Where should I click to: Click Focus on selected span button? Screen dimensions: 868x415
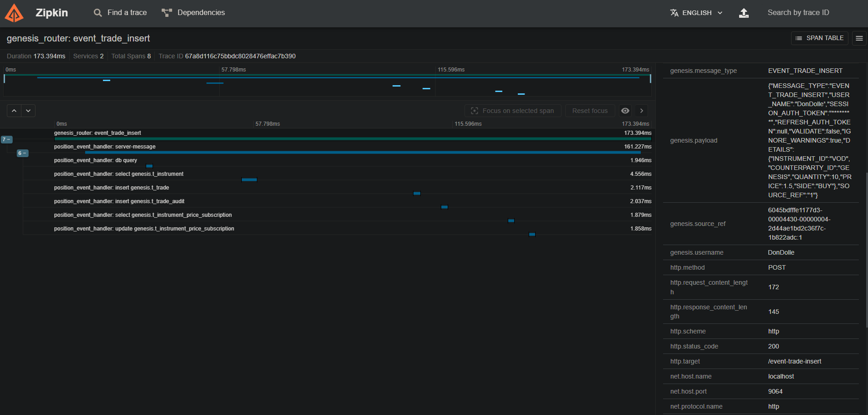[x=512, y=111]
